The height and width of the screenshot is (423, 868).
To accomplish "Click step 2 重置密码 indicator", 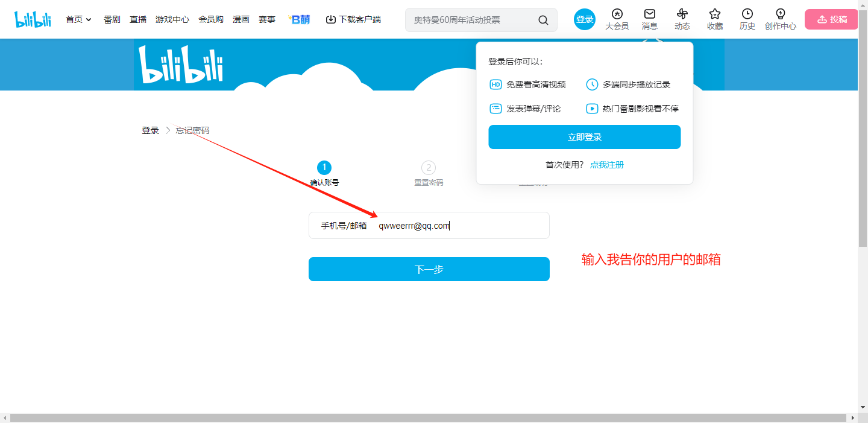I will tap(429, 173).
